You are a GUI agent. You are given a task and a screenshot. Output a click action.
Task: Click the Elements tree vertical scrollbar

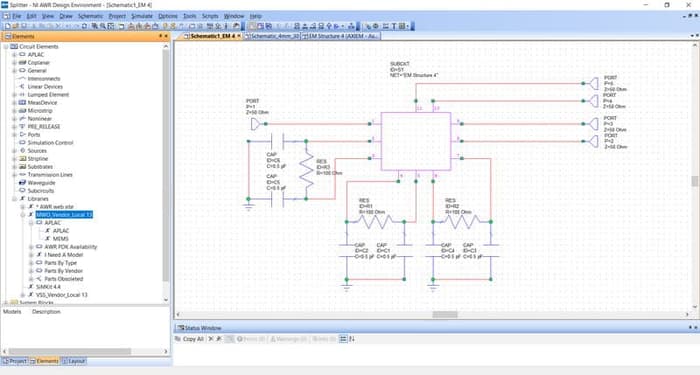coord(166,165)
